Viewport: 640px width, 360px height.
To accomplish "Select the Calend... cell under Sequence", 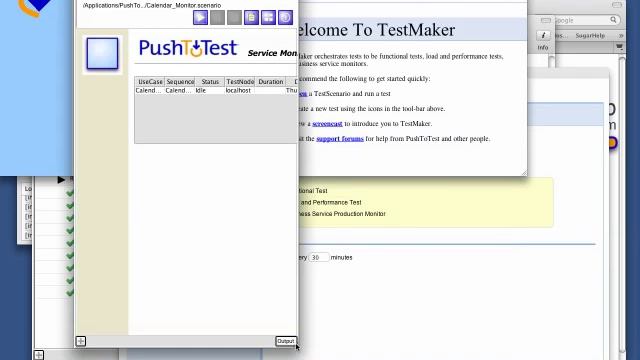I will 180,91.
